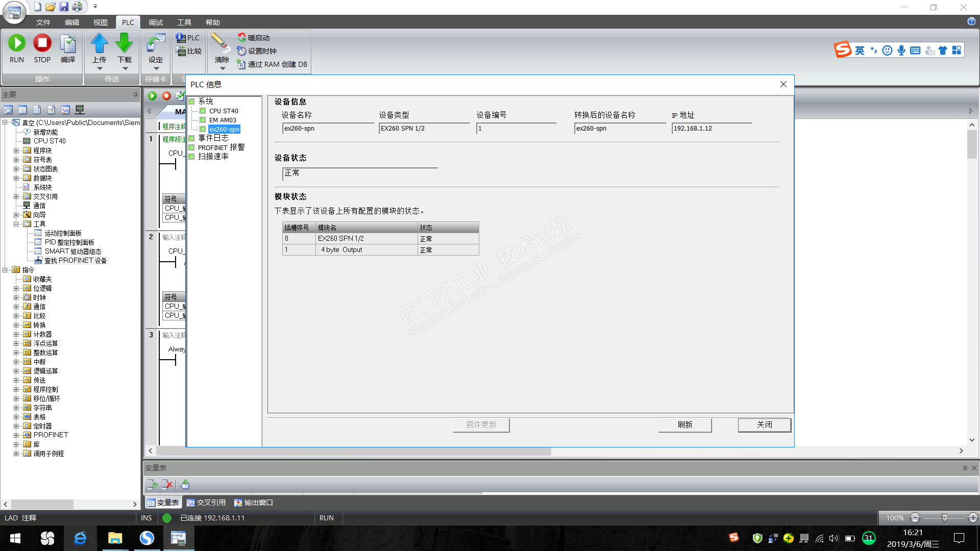Viewport: 980px width, 551px height.
Task: Select CPU ST40 in PLC info tree
Action: [x=224, y=111]
